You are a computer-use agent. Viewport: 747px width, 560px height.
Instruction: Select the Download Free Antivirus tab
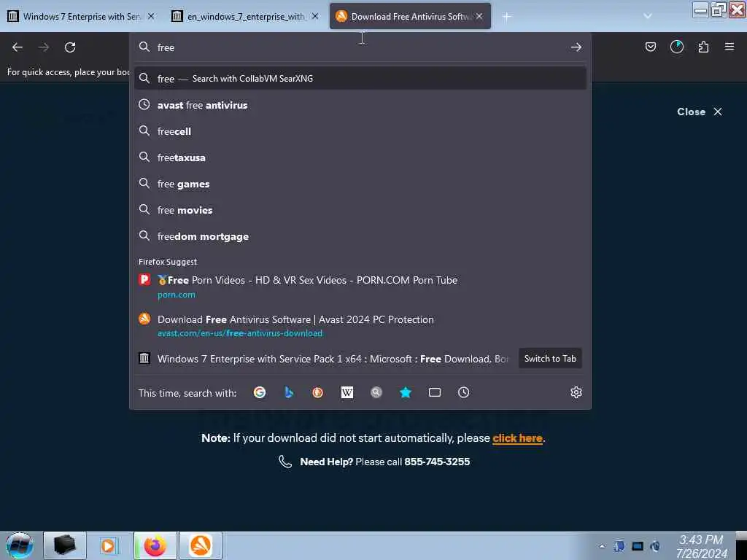pyautogui.click(x=410, y=17)
